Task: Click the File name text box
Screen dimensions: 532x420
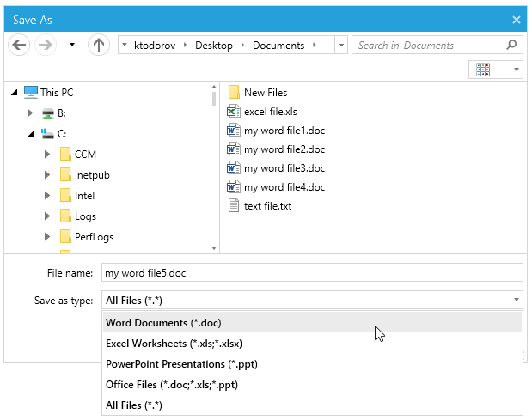Action: 312,273
